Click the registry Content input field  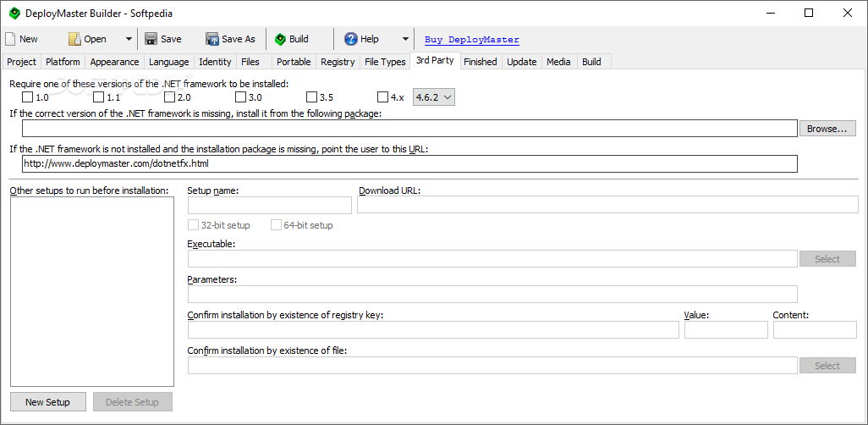pyautogui.click(x=815, y=329)
